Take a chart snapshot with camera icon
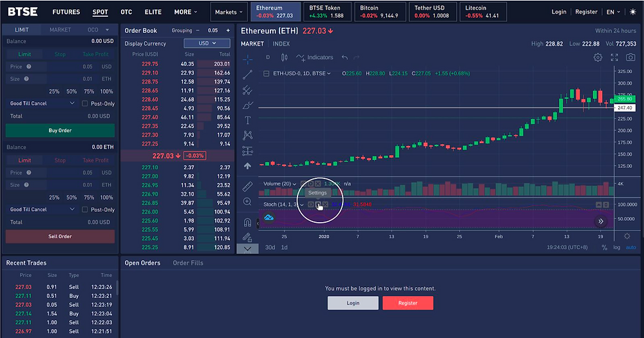The height and width of the screenshot is (338, 644). click(630, 57)
